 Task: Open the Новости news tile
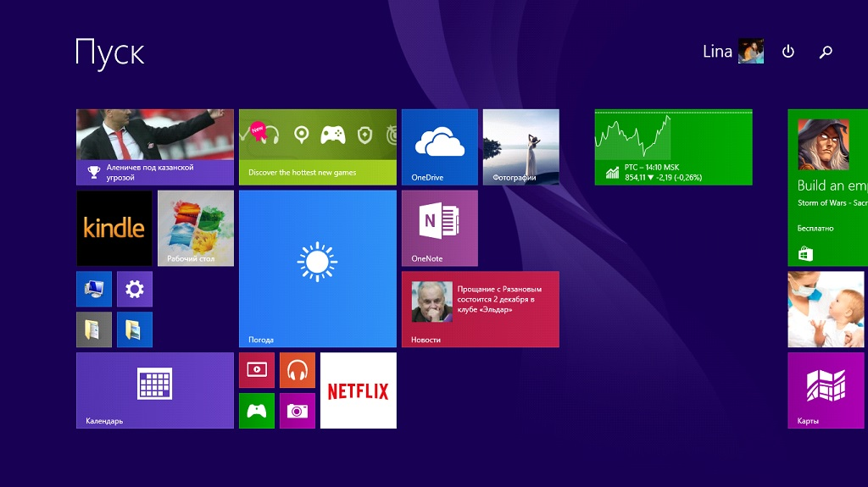point(481,309)
